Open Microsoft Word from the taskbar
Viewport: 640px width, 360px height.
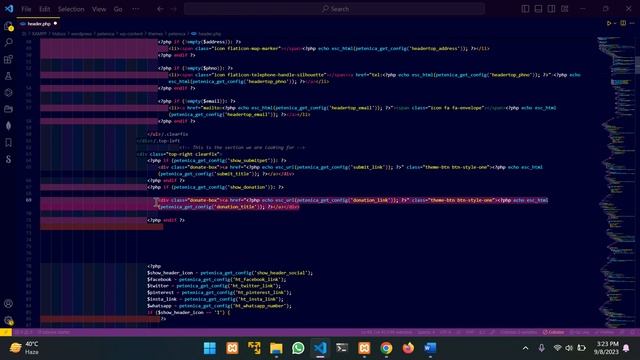tap(430, 348)
